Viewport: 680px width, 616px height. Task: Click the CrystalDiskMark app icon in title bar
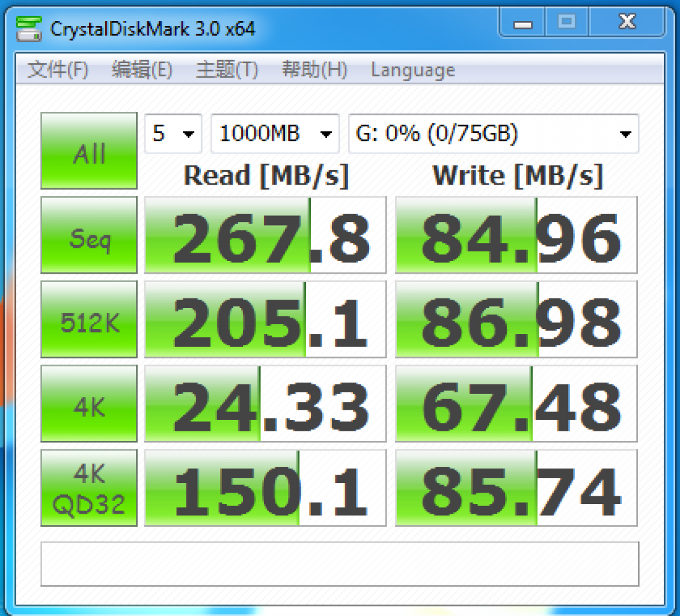(29, 29)
